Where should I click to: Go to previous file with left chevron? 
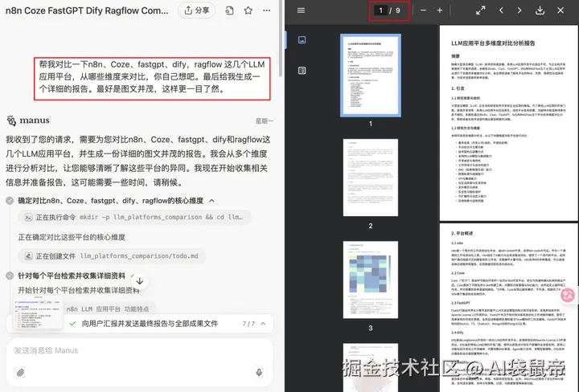(501, 10)
